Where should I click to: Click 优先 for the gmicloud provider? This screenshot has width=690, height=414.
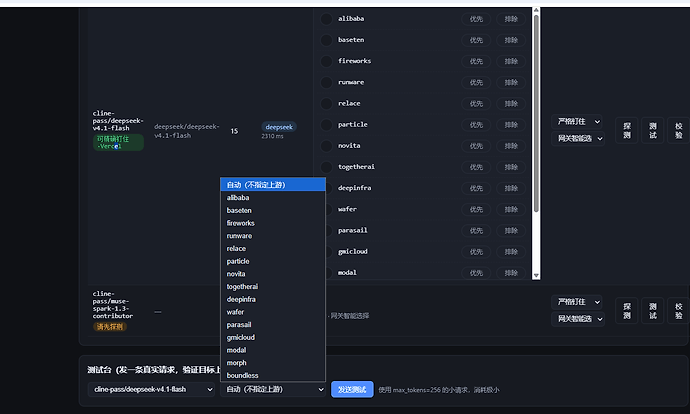[x=476, y=251]
